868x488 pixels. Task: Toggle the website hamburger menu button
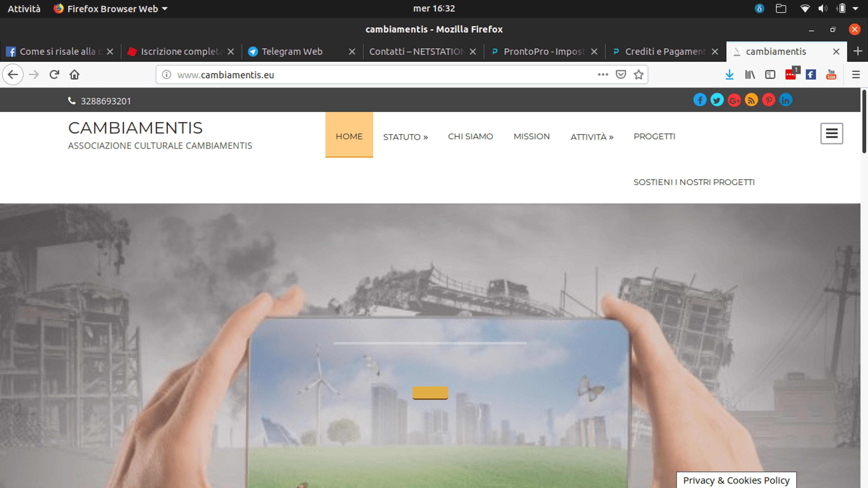tap(832, 133)
